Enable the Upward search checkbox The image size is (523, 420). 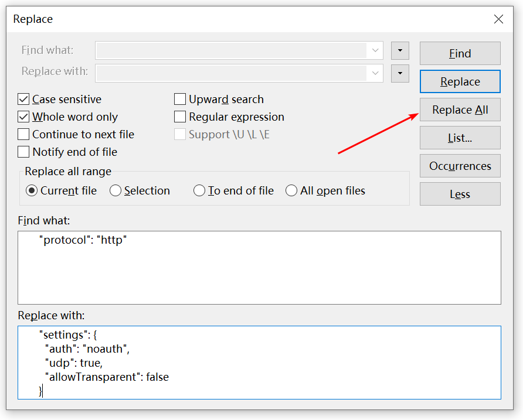[x=180, y=100]
